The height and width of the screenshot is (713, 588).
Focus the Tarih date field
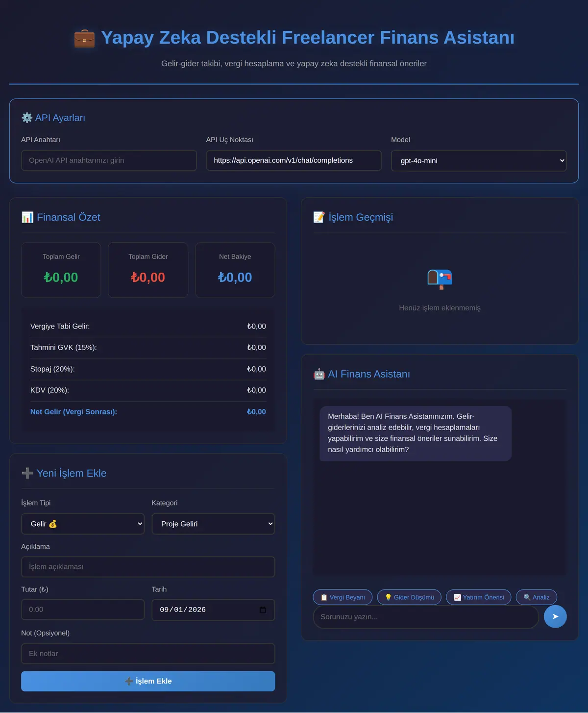click(213, 610)
